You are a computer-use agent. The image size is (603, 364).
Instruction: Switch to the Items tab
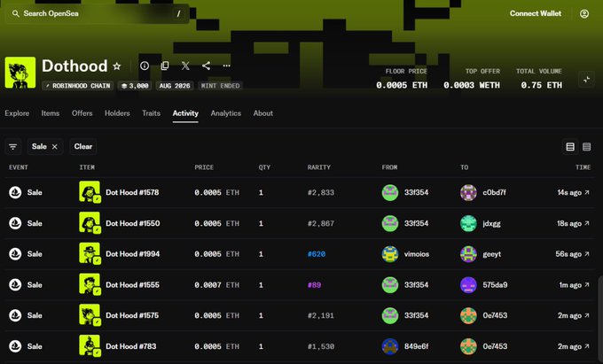[x=51, y=113]
